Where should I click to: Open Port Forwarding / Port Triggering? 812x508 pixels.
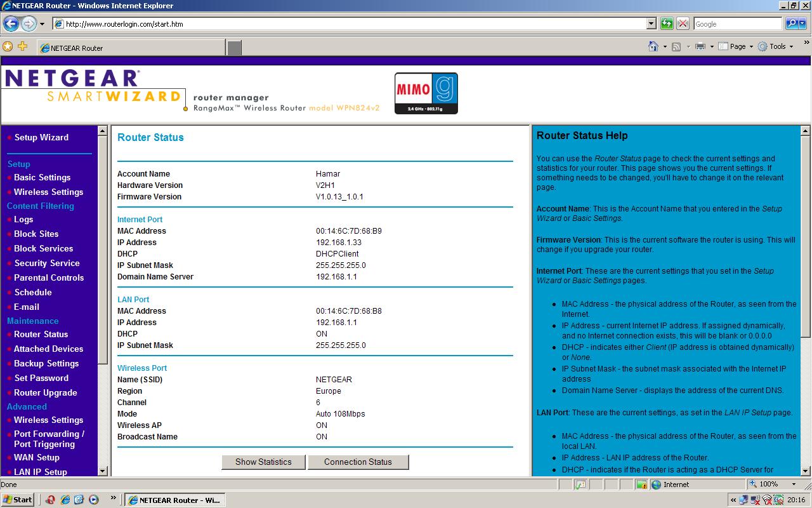pyautogui.click(x=49, y=439)
